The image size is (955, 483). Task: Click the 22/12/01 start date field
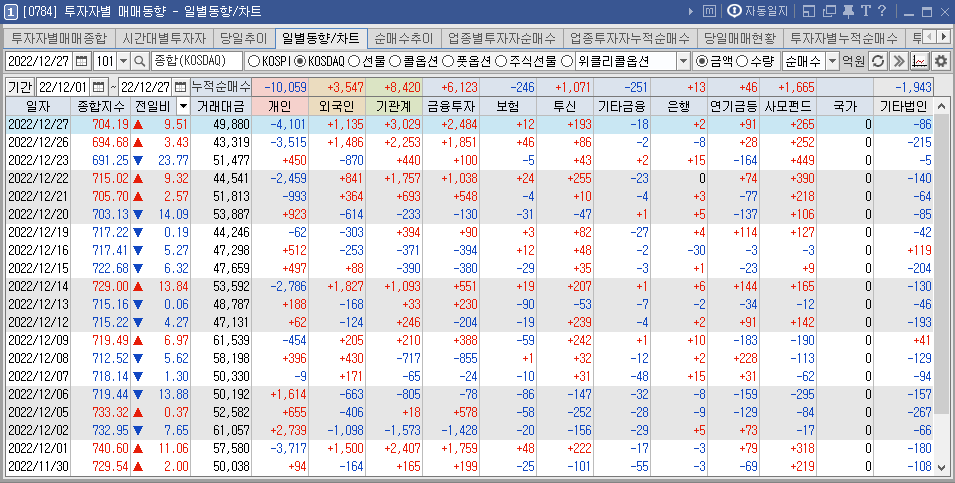(x=63, y=86)
